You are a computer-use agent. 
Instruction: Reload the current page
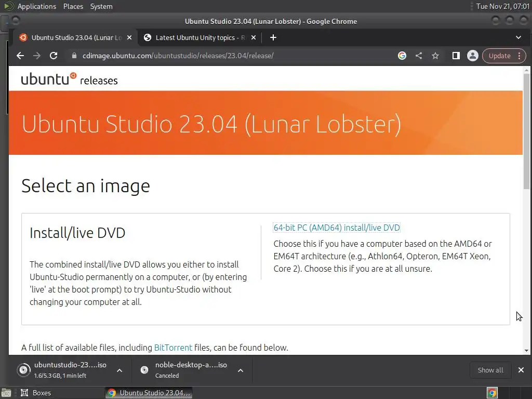click(x=54, y=56)
